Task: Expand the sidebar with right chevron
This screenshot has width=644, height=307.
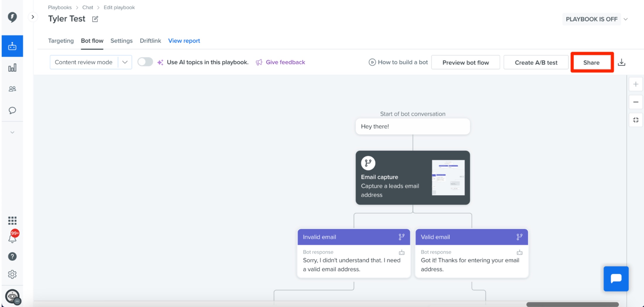Action: 33,17
